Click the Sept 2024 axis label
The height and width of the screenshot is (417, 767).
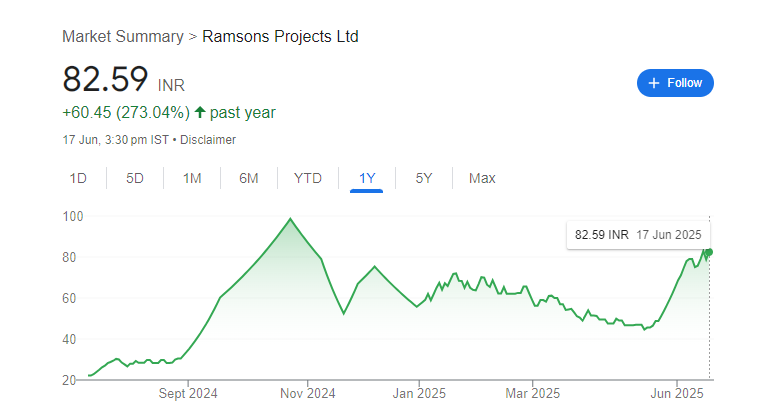188,394
